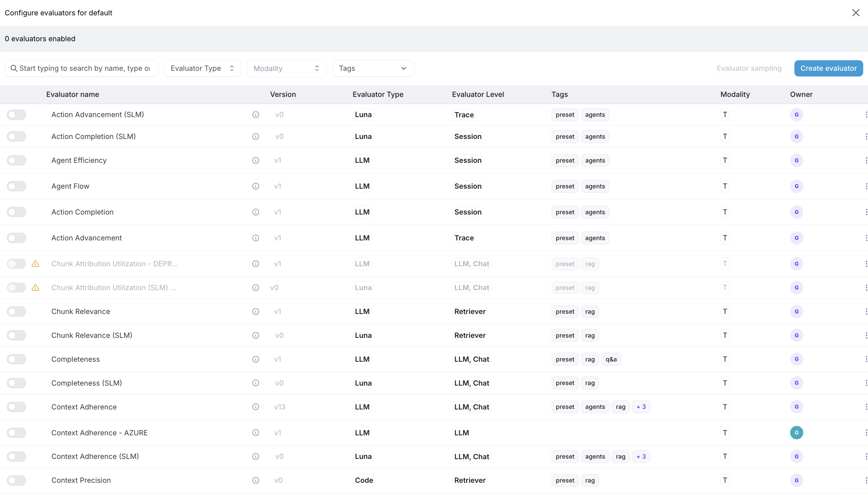Open more options for Chunk Relevance v1 row

[866, 311]
